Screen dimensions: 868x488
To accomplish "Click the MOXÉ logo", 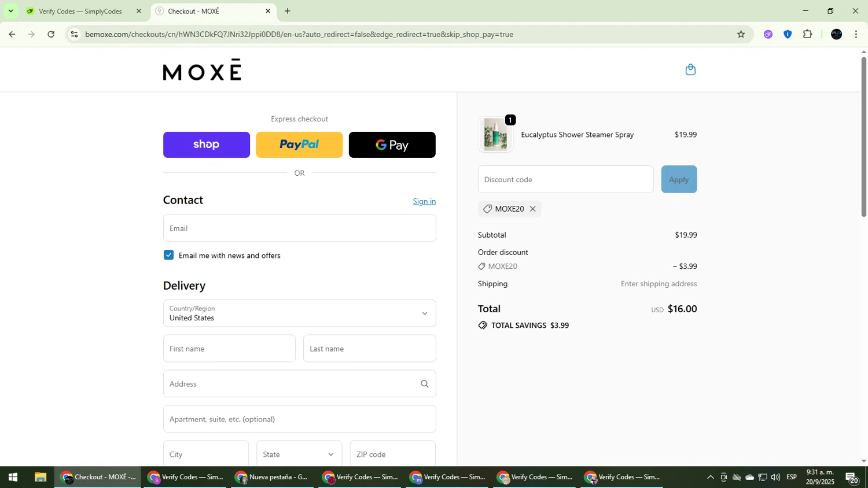I will click(202, 70).
